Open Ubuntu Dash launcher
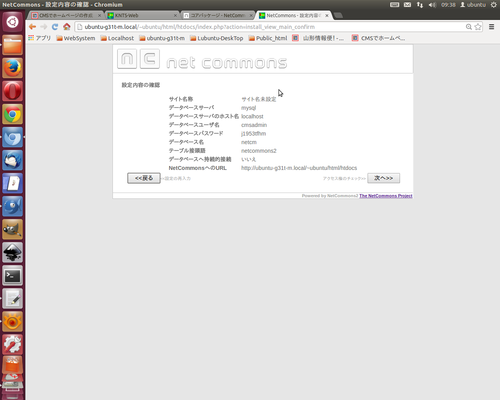The width and height of the screenshot is (500, 400). point(12,22)
